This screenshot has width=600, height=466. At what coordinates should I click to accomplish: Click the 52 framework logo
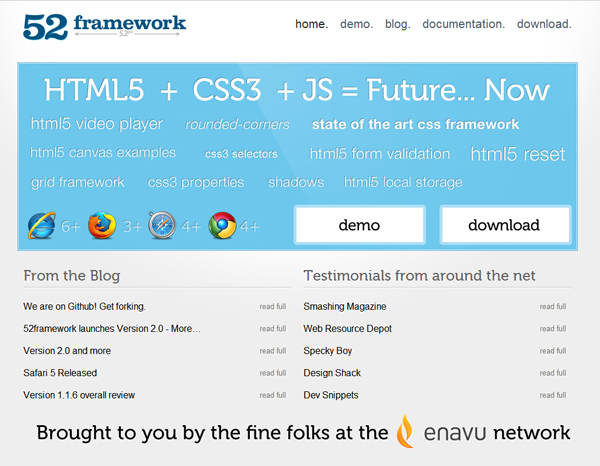coord(104,27)
